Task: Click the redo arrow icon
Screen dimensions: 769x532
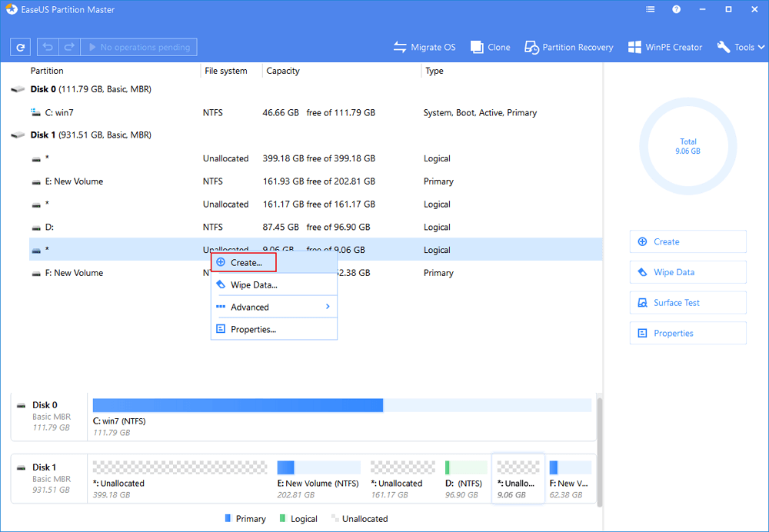Action: (68, 48)
